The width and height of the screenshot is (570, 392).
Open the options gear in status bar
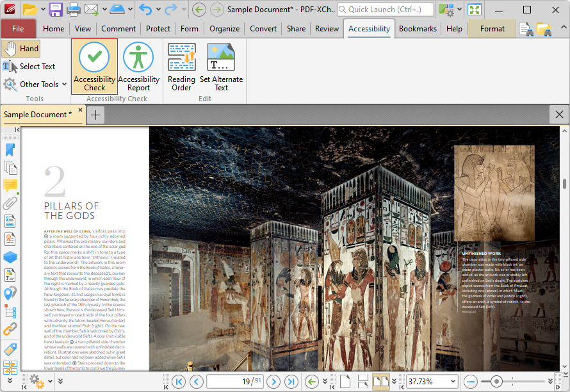pyautogui.click(x=37, y=382)
